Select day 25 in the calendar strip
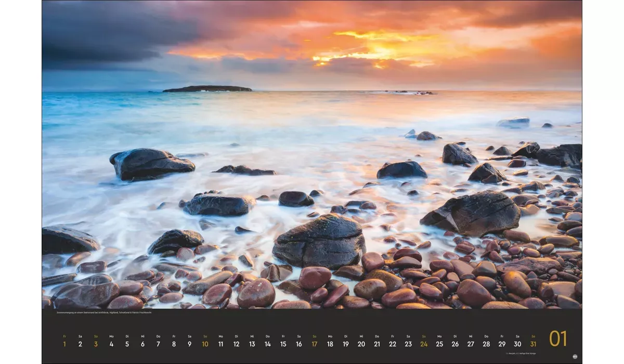This screenshot has width=624, height=364. pyautogui.click(x=439, y=341)
